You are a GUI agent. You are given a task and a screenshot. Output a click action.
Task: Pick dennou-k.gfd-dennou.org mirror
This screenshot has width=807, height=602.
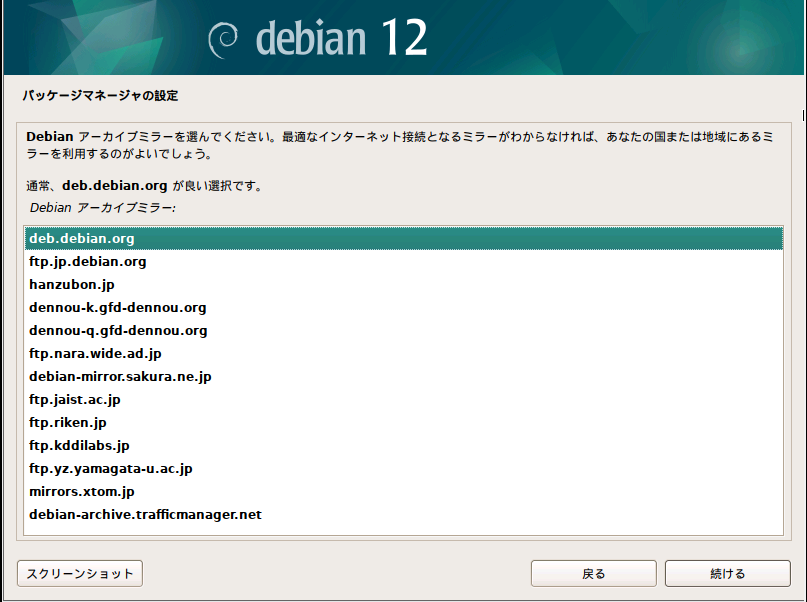click(404, 308)
